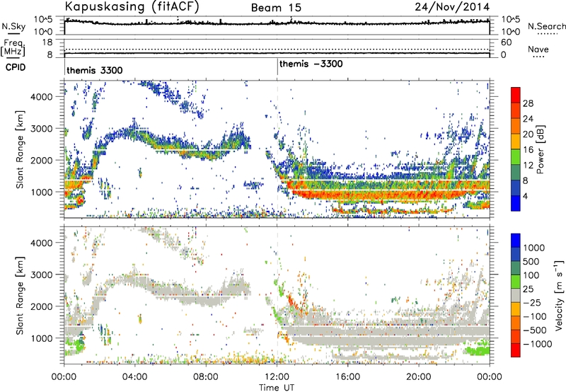Click the Velocity [m s⁻¹] color bar label

pos(560,295)
